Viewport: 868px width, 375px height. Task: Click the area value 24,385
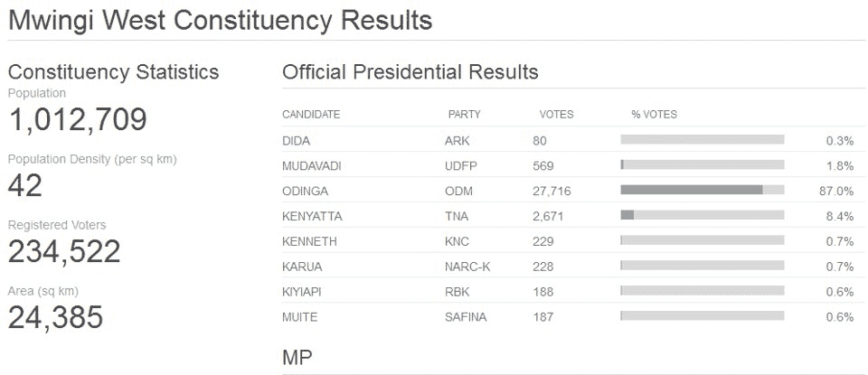(55, 317)
